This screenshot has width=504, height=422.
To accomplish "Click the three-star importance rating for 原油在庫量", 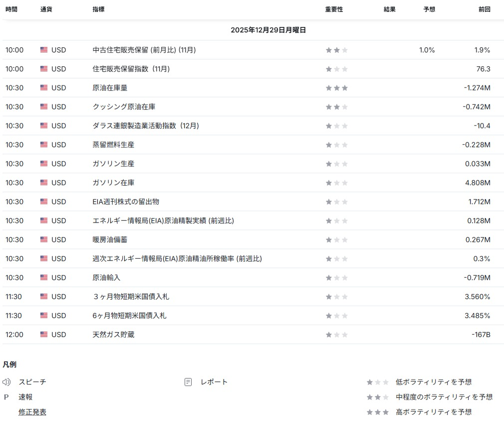I will (336, 88).
